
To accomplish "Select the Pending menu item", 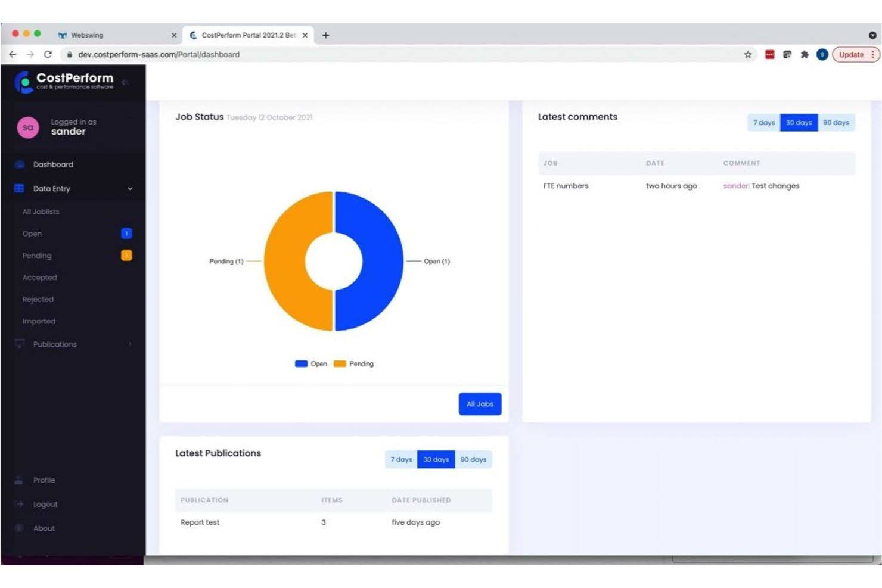I will coord(37,255).
